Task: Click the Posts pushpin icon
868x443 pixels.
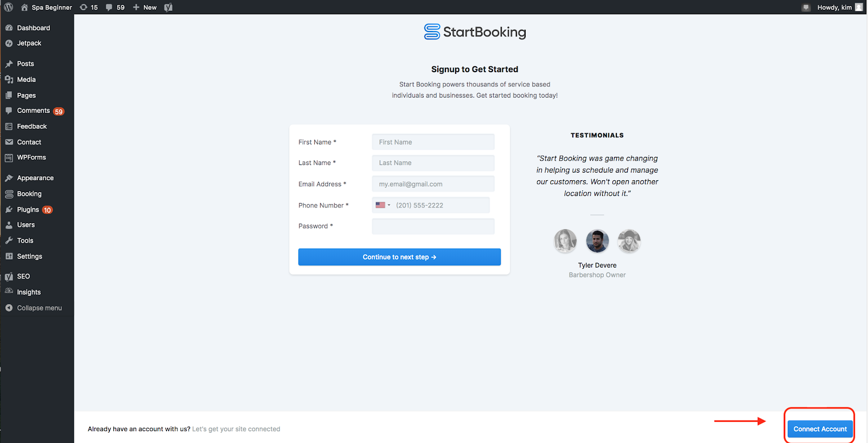Action: pyautogui.click(x=9, y=64)
